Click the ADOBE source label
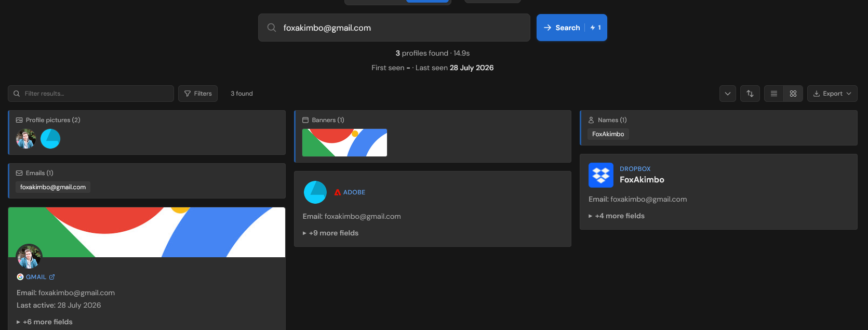 point(354,192)
